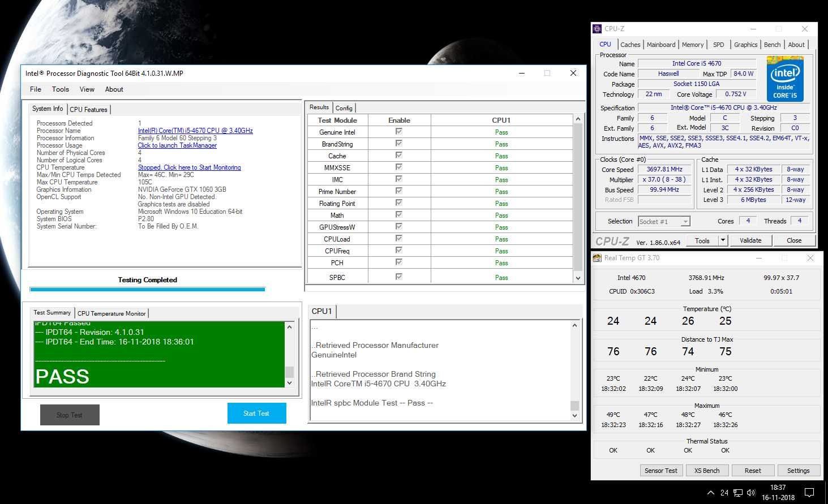Click the CPU-Z Validate button
Image resolution: width=828 pixels, height=504 pixels.
[x=750, y=240]
